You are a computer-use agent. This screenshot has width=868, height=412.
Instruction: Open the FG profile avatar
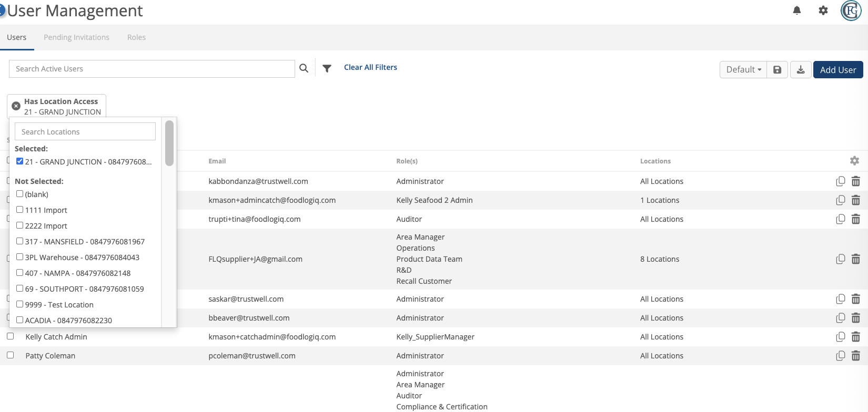pyautogui.click(x=851, y=11)
